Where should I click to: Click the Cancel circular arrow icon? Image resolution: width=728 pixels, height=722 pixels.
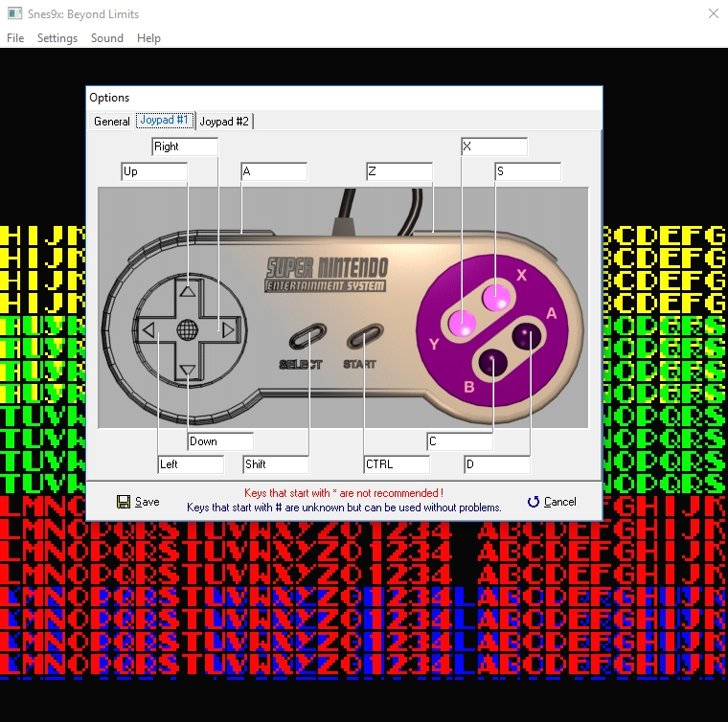click(x=534, y=502)
